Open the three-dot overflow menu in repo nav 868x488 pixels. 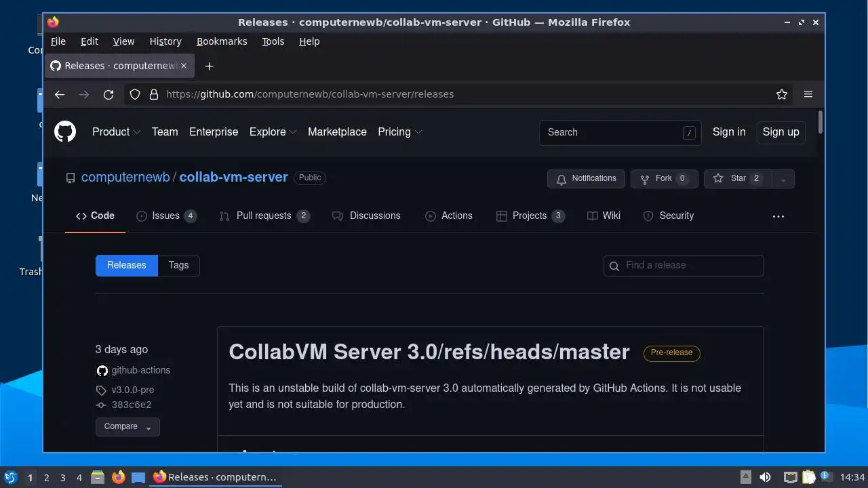tap(778, 216)
